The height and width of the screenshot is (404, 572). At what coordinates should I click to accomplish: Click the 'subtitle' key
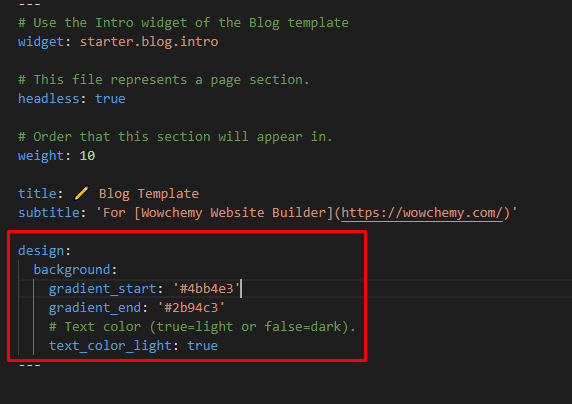[49, 212]
